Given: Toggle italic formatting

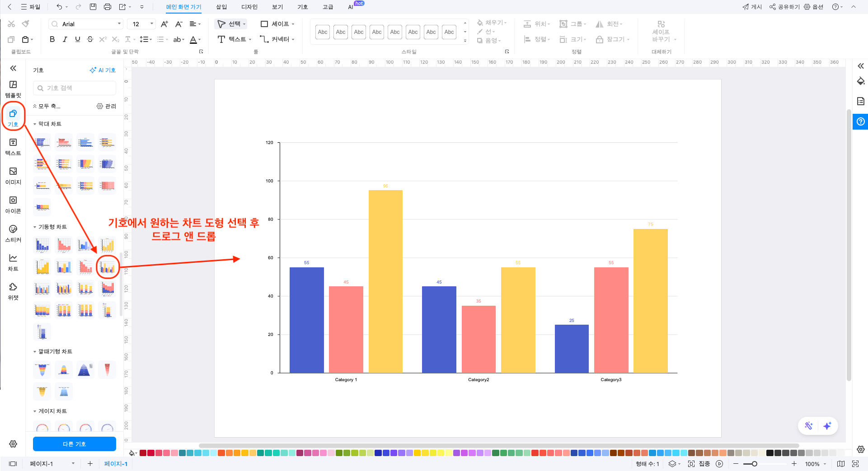Looking at the screenshot, I should point(65,39).
